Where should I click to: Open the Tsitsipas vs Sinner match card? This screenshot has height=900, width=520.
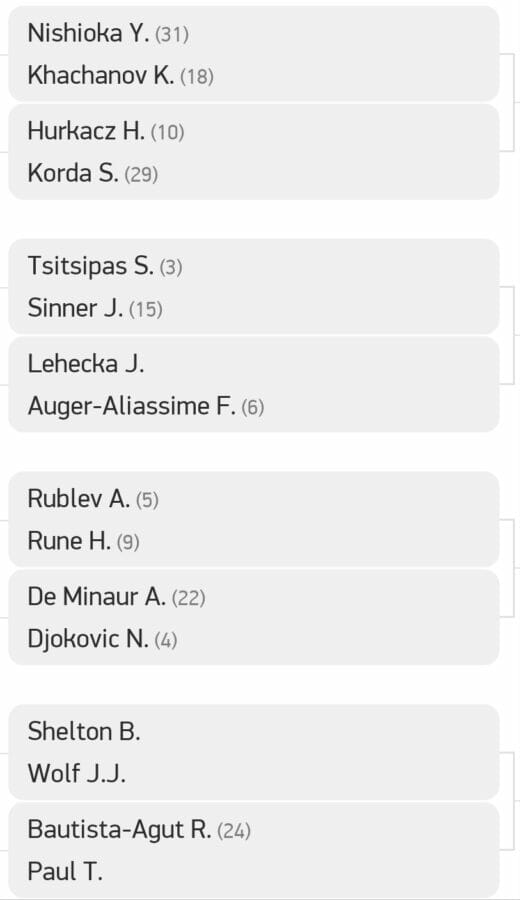(x=254, y=287)
